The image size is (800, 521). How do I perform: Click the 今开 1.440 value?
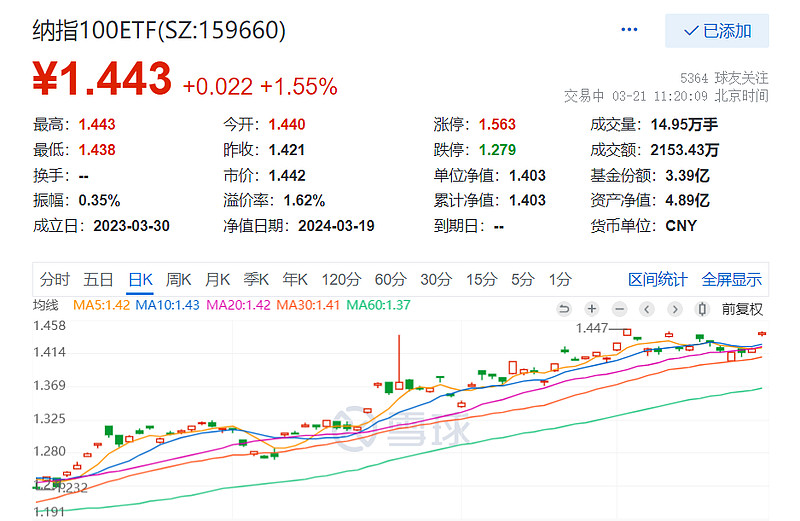pyautogui.click(x=287, y=124)
